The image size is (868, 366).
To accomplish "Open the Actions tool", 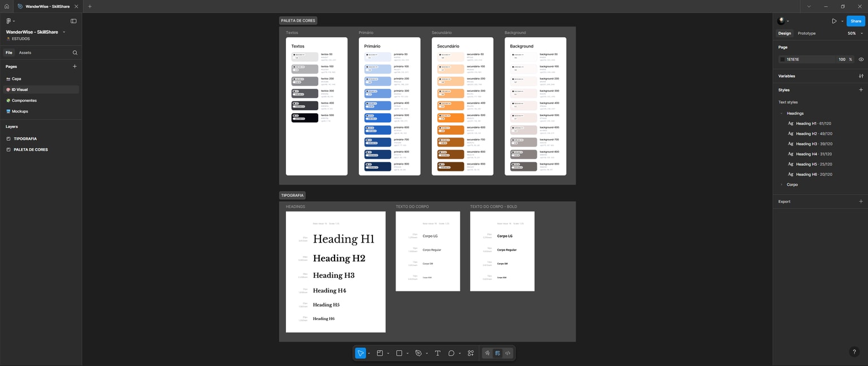I will [x=471, y=353].
